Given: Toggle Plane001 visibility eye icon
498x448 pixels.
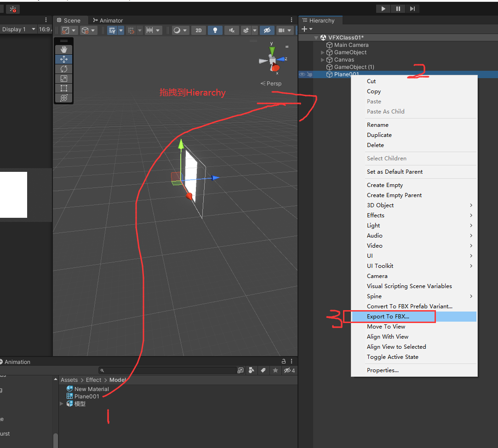Looking at the screenshot, I should click(x=302, y=74).
